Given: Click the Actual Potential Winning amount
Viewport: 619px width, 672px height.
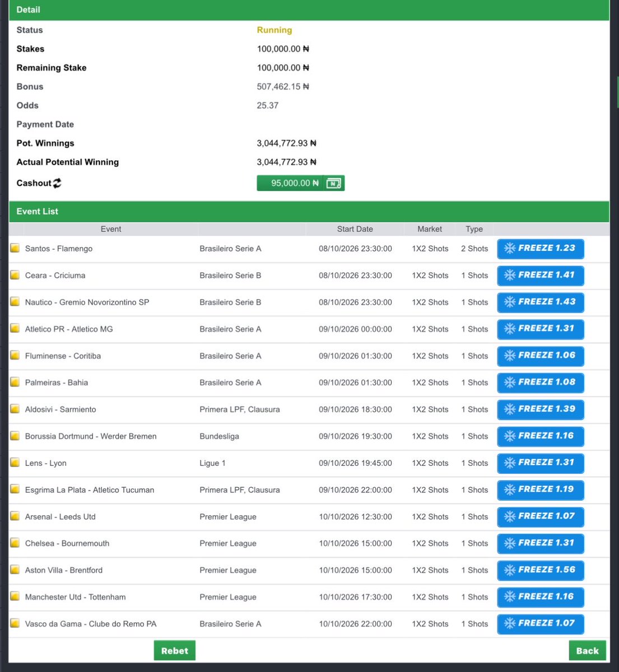Looking at the screenshot, I should click(x=286, y=162).
